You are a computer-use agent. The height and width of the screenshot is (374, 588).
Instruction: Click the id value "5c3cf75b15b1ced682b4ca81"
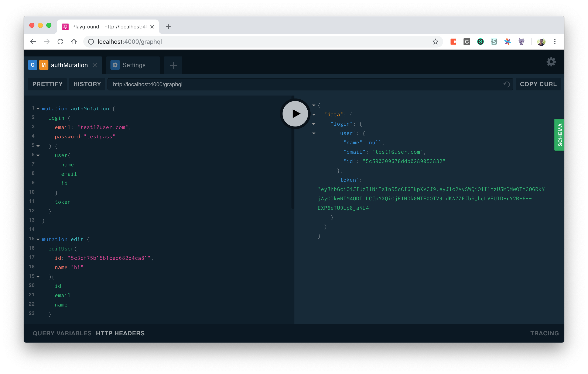pyautogui.click(x=109, y=258)
